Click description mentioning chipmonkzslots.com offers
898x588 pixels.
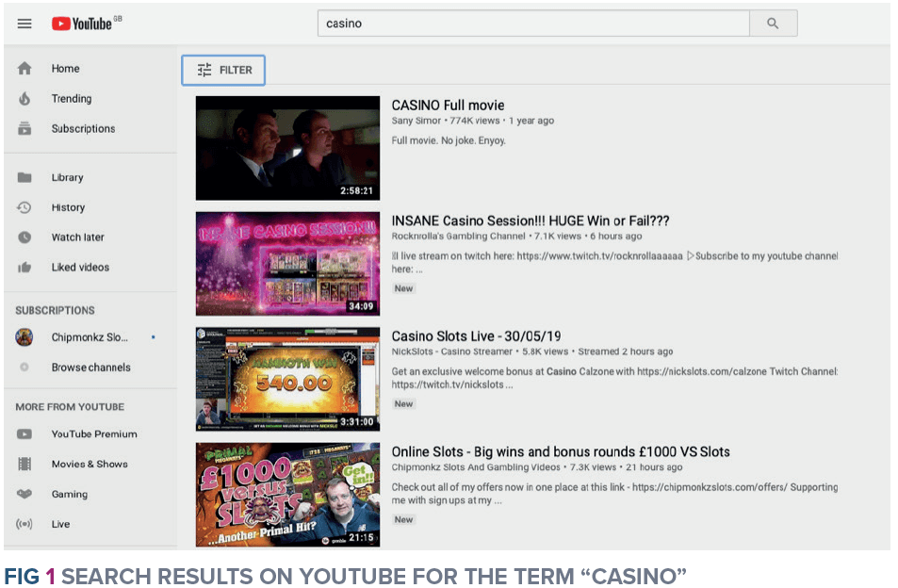point(614,494)
